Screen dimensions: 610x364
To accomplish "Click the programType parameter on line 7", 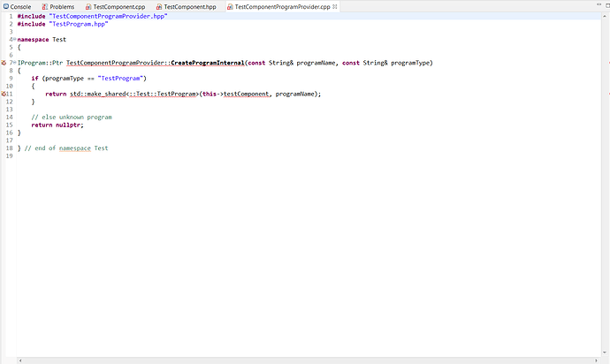I will pyautogui.click(x=410, y=63).
